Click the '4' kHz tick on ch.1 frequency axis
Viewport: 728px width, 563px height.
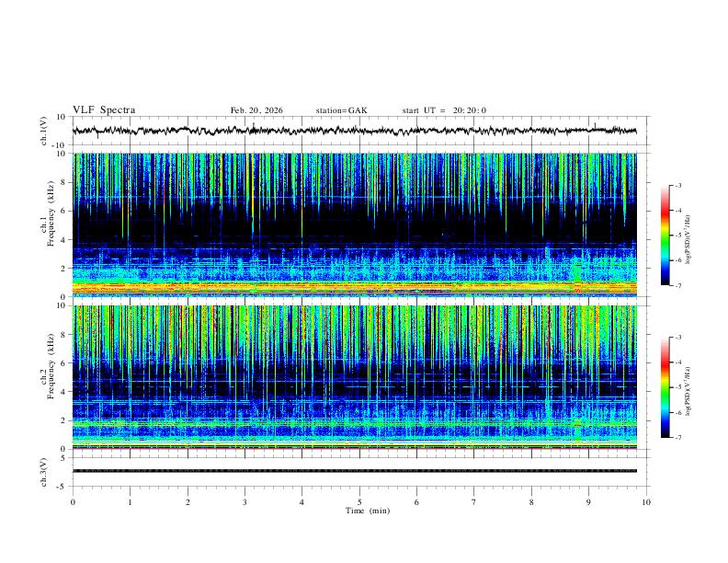click(63, 240)
